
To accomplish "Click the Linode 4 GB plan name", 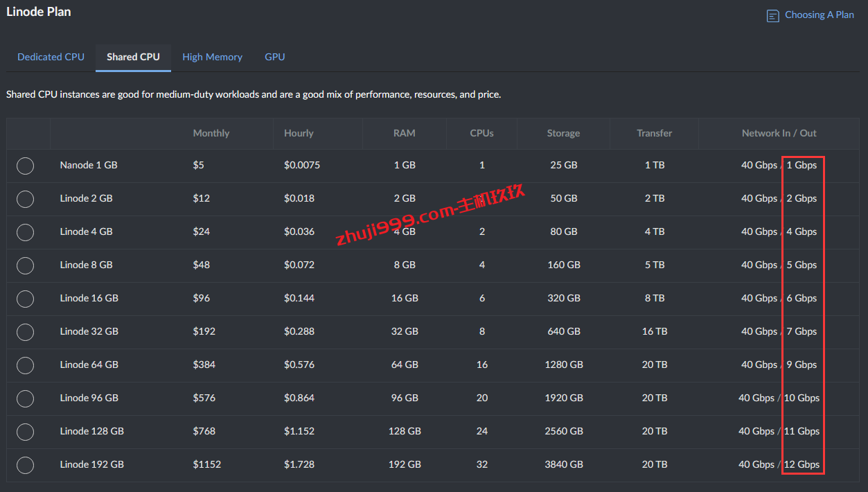I will click(x=87, y=231).
